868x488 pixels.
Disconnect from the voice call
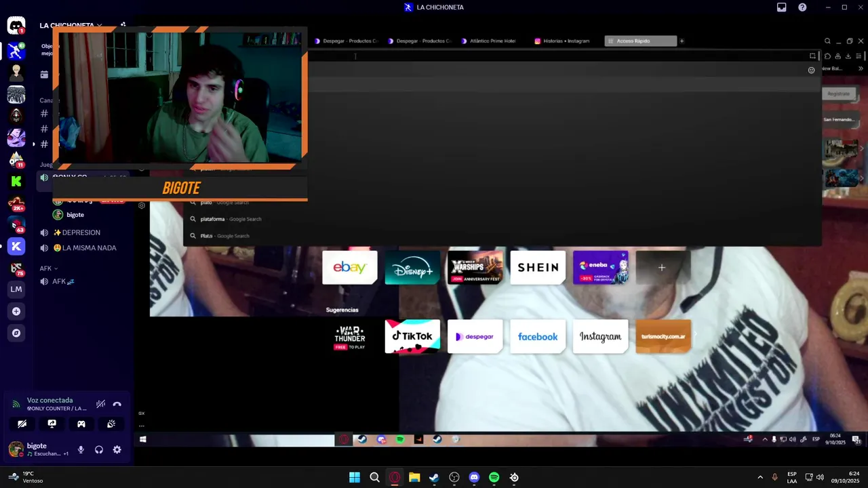tap(117, 404)
